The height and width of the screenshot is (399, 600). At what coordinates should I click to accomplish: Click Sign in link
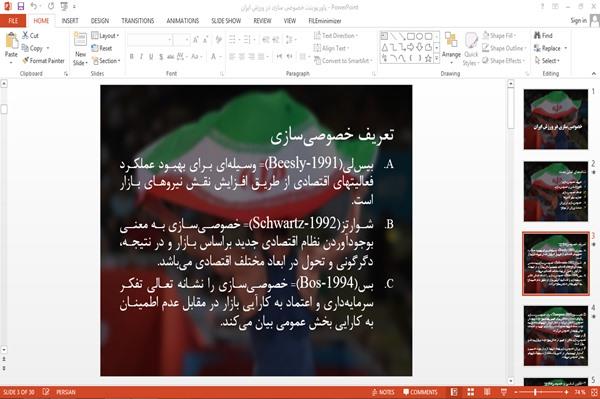pos(579,21)
